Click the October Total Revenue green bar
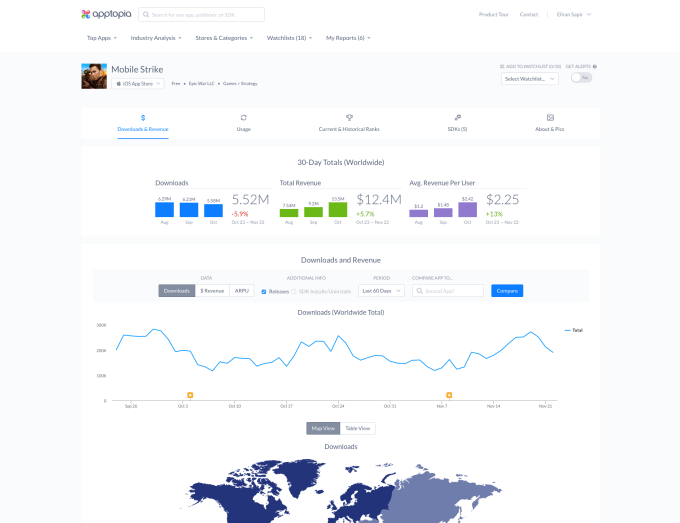This screenshot has width=680, height=523. click(x=338, y=209)
